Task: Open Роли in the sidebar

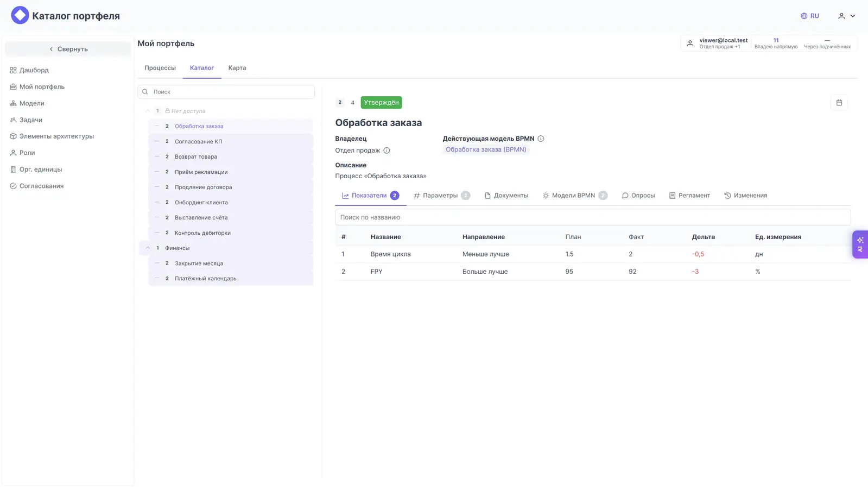Action: [22, 153]
